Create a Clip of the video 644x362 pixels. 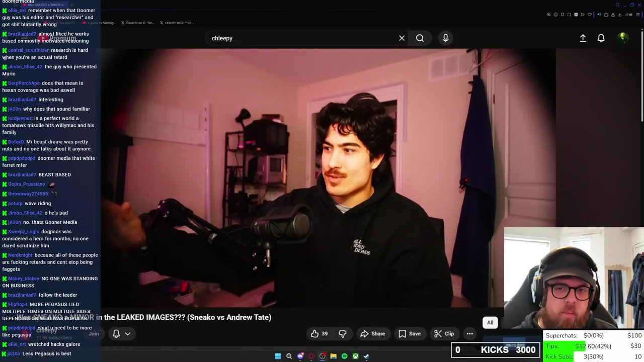[444, 334]
